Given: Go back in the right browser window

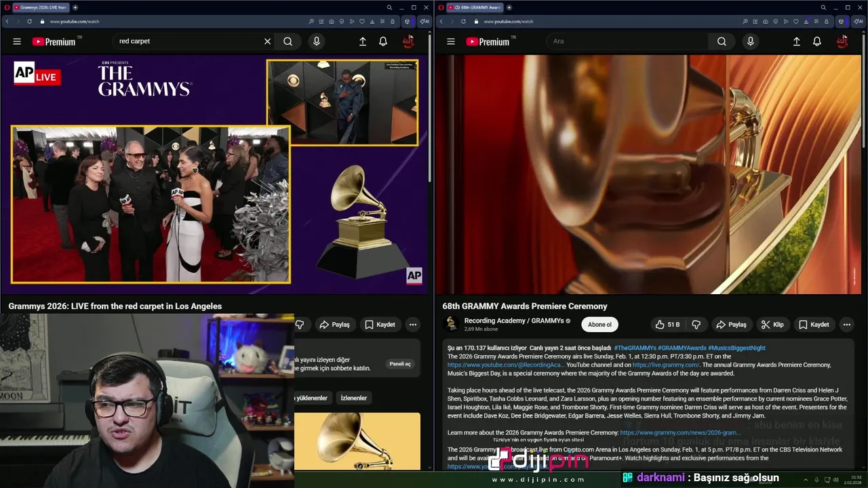Looking at the screenshot, I should [x=441, y=22].
